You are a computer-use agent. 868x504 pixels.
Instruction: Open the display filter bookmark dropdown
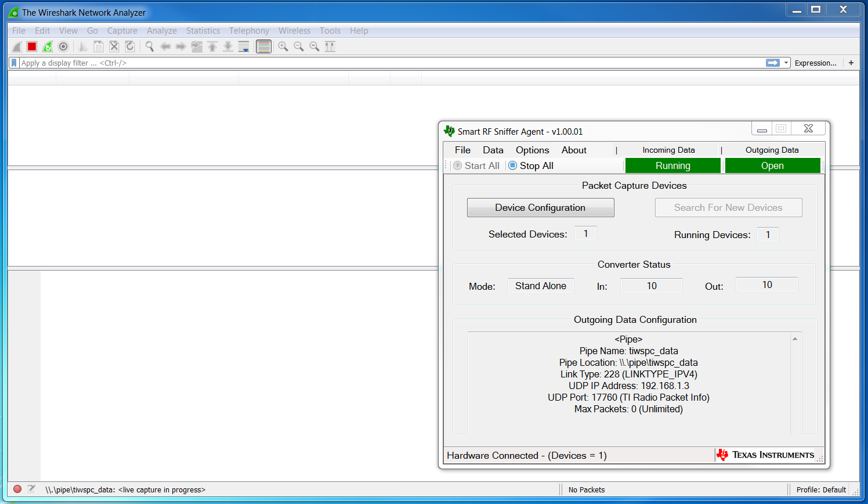13,63
